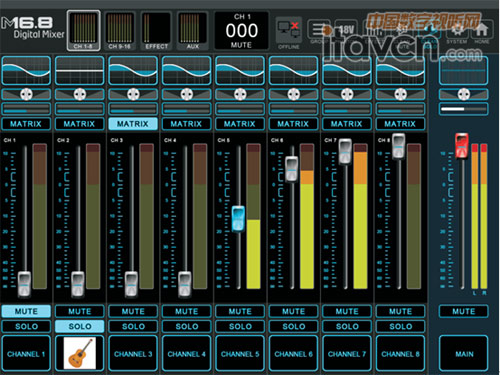The width and height of the screenshot is (500, 375).
Task: Click the CH 5 pan knob
Action: [240, 95]
